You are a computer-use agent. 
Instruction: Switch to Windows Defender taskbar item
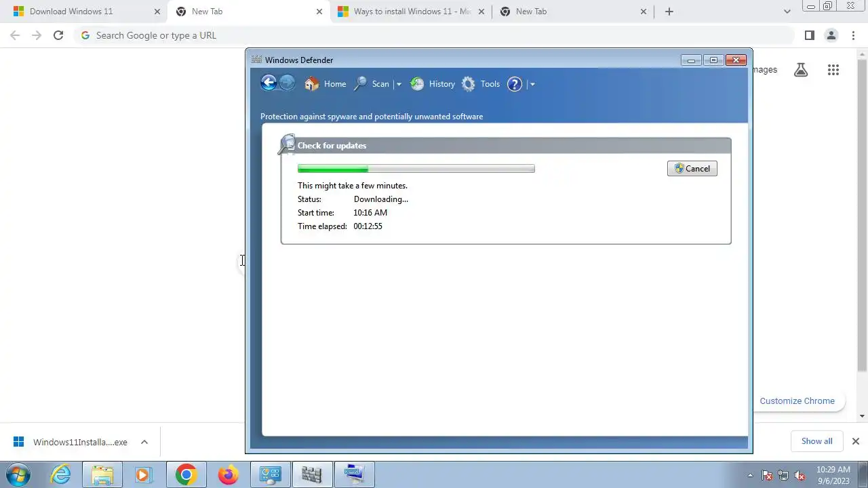(x=312, y=474)
